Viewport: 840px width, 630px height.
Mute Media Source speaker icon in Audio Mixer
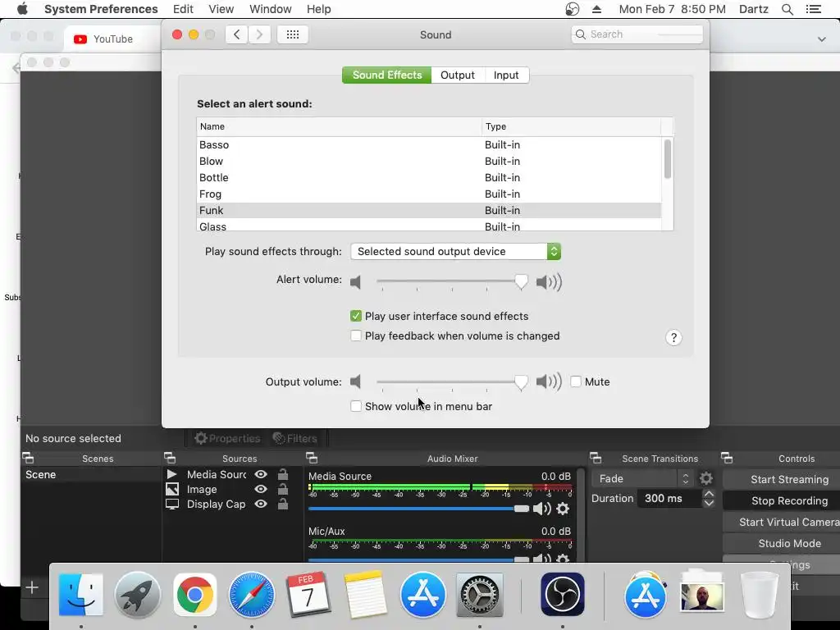click(x=541, y=509)
